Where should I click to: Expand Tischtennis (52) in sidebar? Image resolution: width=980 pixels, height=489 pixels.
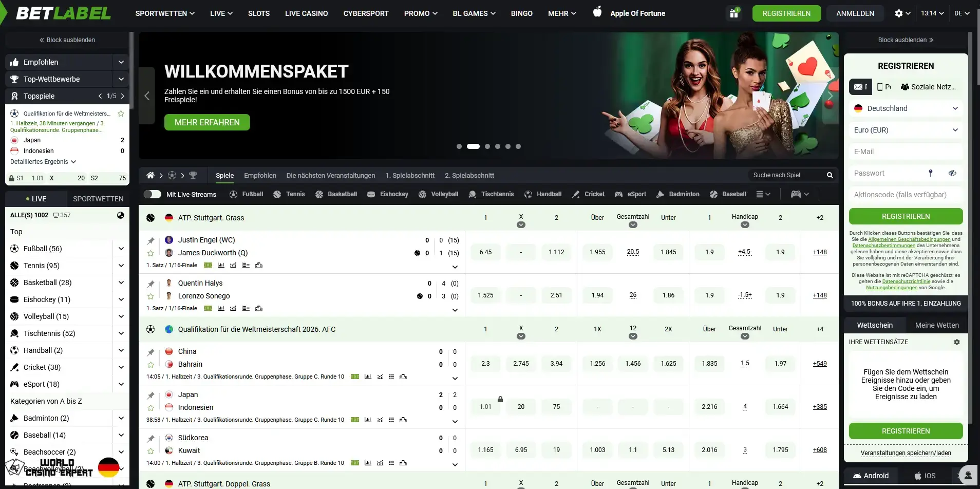pos(121,333)
